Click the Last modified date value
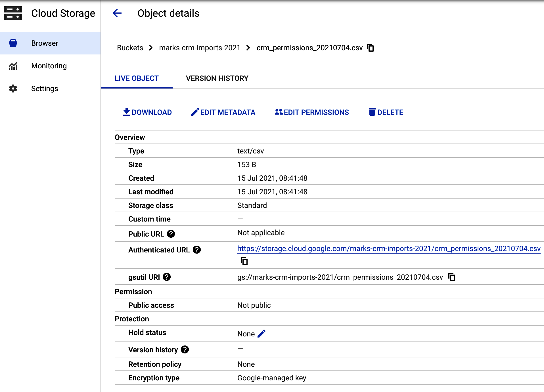The height and width of the screenshot is (392, 544). coord(272,192)
